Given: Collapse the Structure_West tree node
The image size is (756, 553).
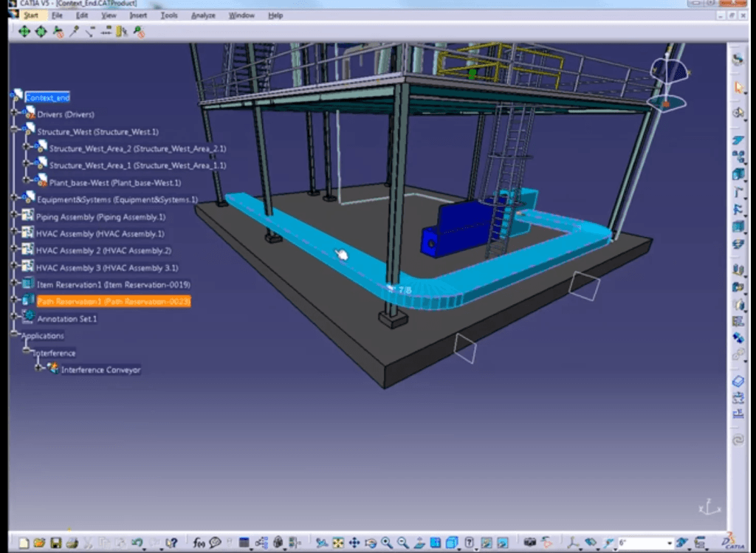Looking at the screenshot, I should click(14, 128).
